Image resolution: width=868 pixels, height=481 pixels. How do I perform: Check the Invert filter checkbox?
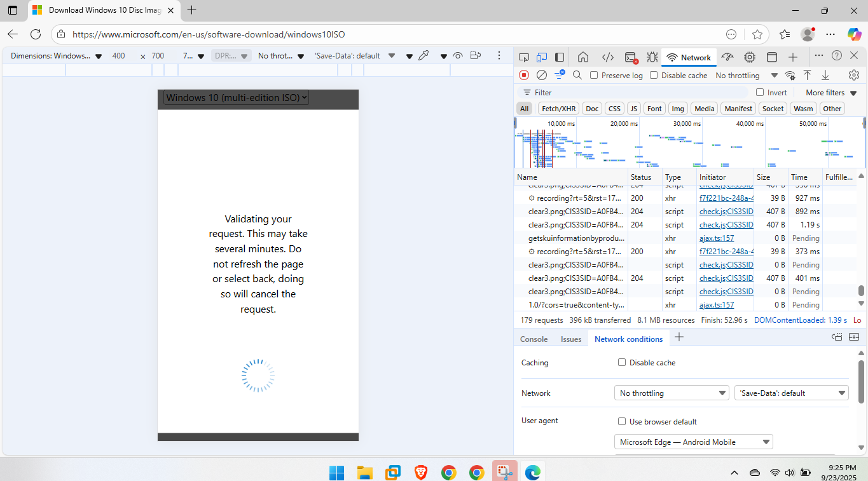click(760, 93)
